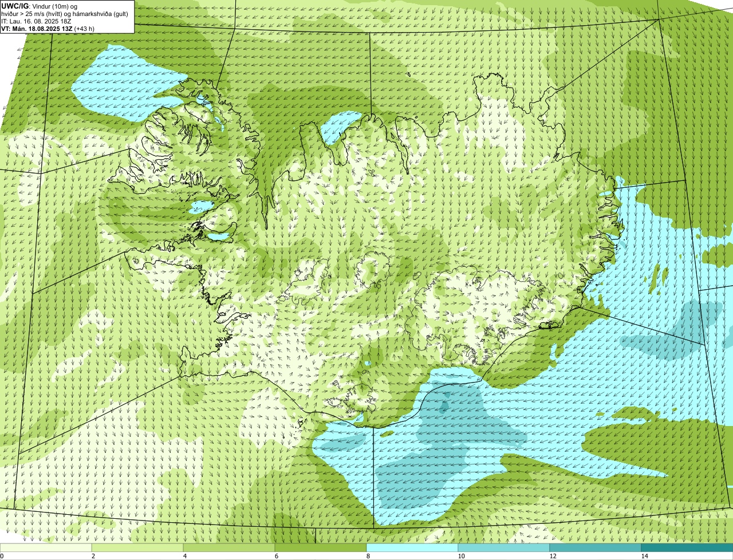Click the 0–2 m/s palest legend swatch
Screen dimensions: 733x560
(46, 547)
